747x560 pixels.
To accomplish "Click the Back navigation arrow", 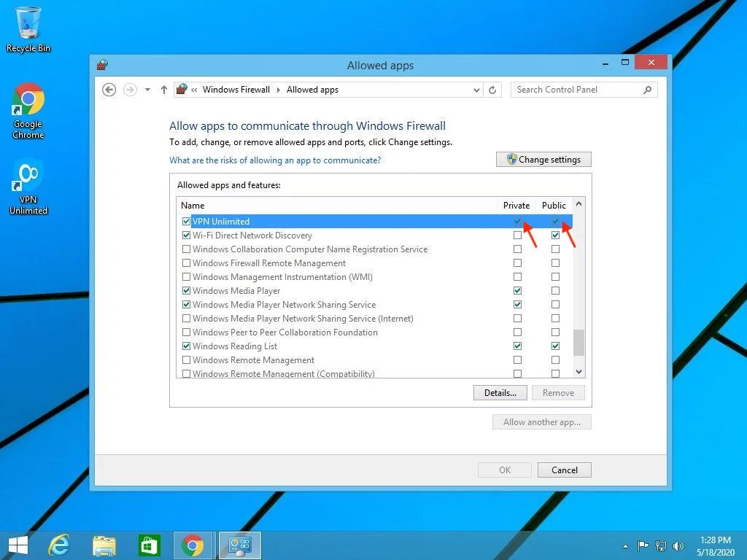I will 109,90.
